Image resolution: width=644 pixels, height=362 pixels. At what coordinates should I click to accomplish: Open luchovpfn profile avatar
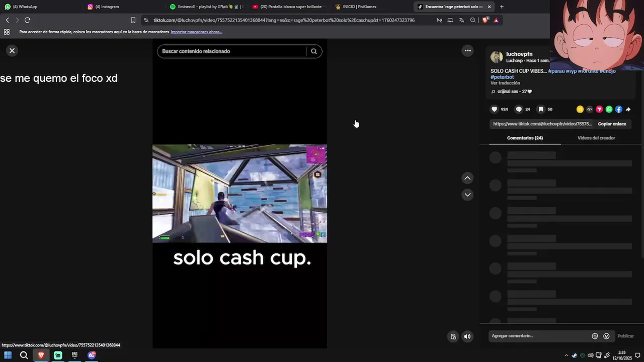coord(497,57)
